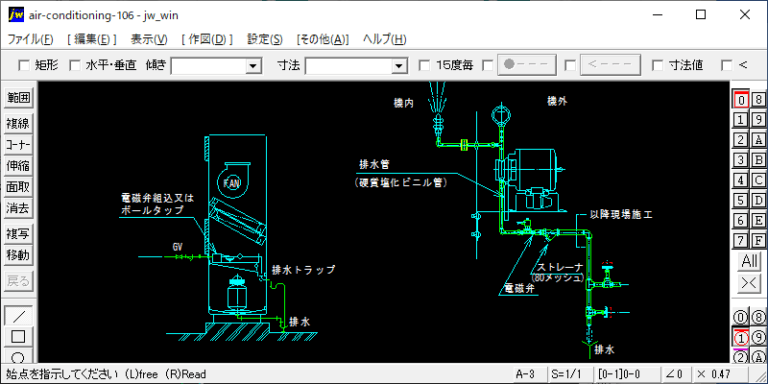
Task: Click the 複写 copy tool
Action: 19,234
